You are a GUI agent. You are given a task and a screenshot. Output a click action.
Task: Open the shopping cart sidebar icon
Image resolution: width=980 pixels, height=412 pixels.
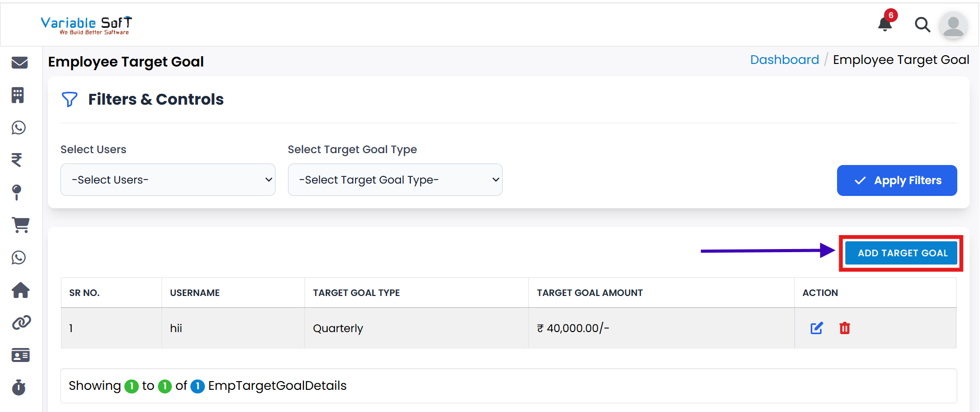20,225
